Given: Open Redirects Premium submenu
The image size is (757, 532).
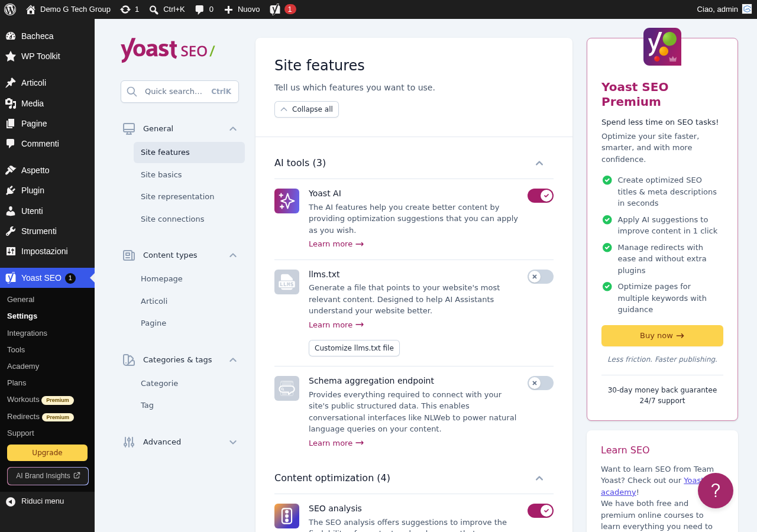Looking at the screenshot, I should (40, 417).
